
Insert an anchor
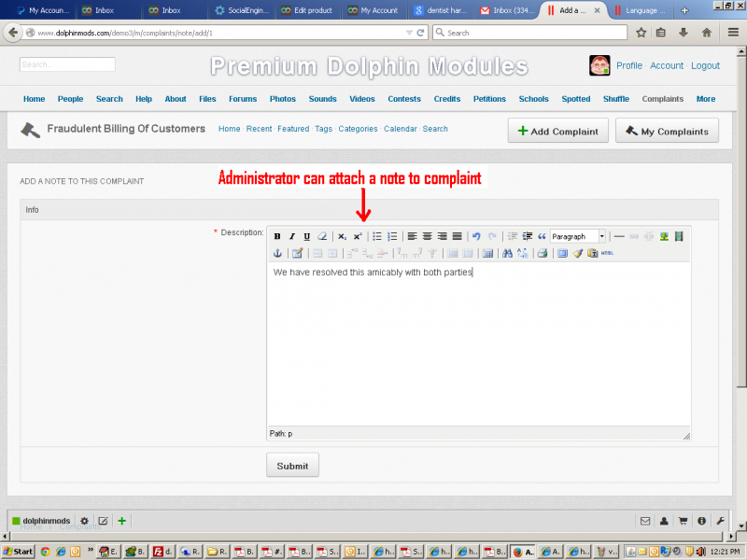(x=277, y=253)
